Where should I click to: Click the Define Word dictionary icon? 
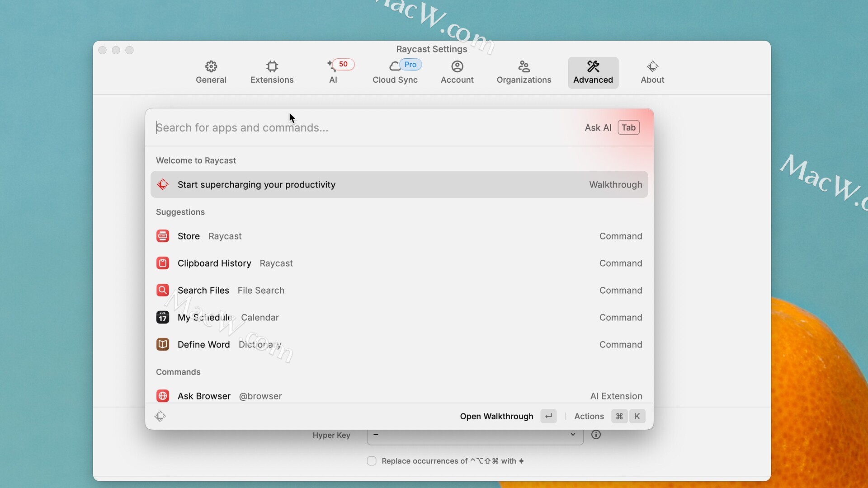pyautogui.click(x=163, y=344)
